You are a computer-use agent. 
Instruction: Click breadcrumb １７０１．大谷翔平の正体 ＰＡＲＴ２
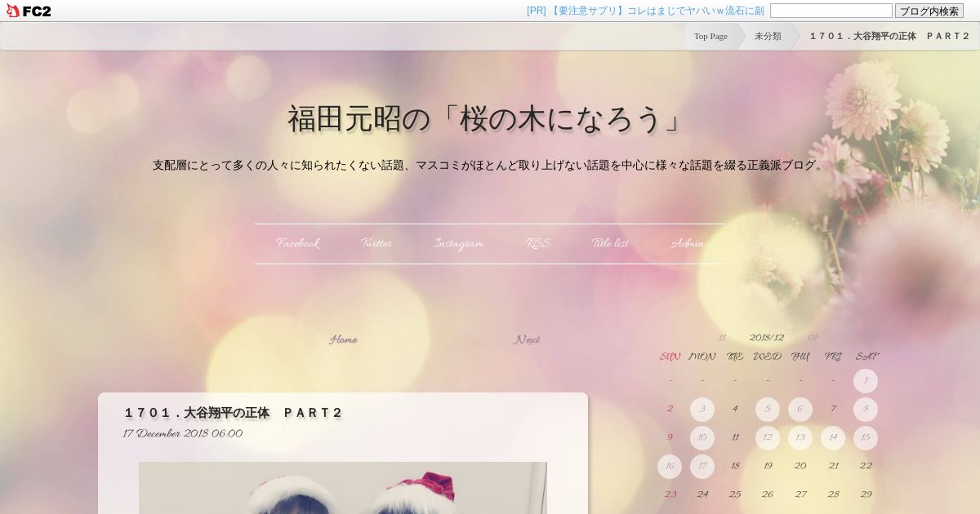click(889, 36)
